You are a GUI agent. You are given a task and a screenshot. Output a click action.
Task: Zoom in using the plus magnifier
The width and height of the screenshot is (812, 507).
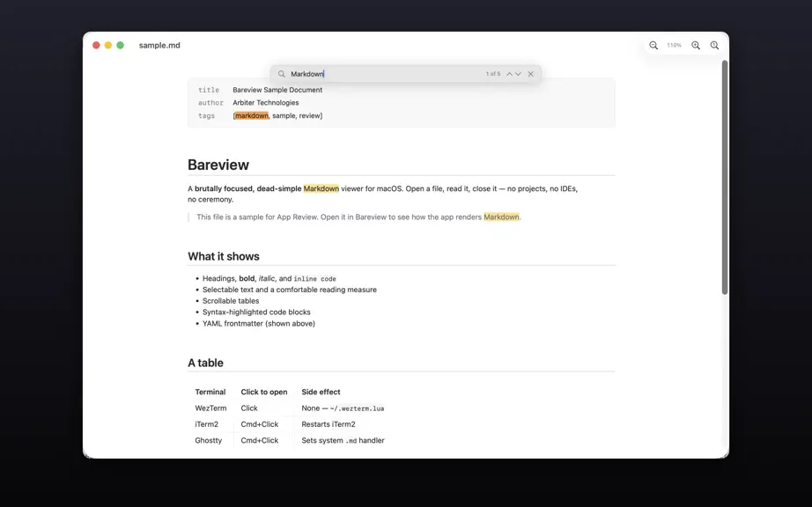point(696,46)
